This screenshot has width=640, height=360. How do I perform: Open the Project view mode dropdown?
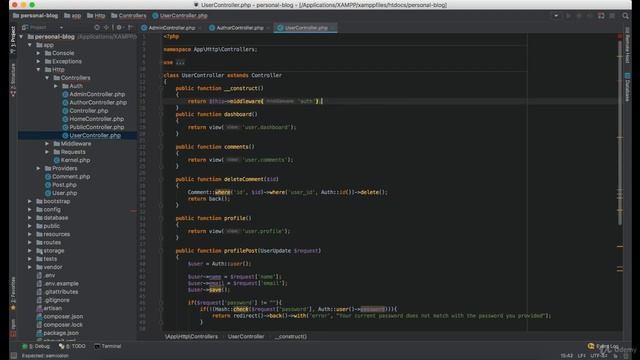coord(42,27)
